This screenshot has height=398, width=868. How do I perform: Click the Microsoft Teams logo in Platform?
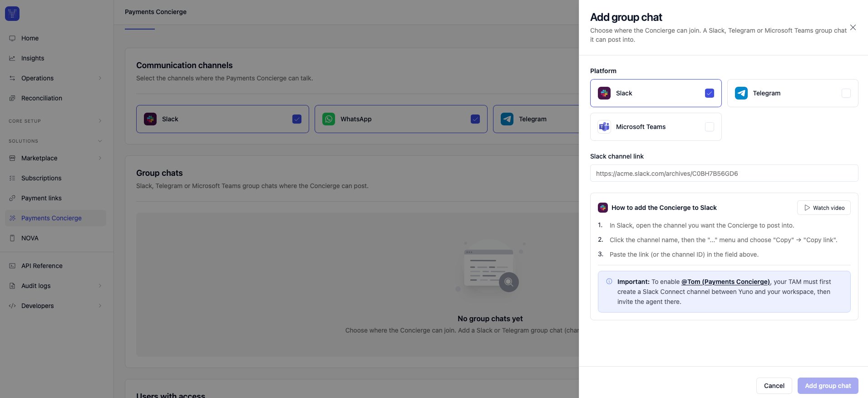(604, 127)
